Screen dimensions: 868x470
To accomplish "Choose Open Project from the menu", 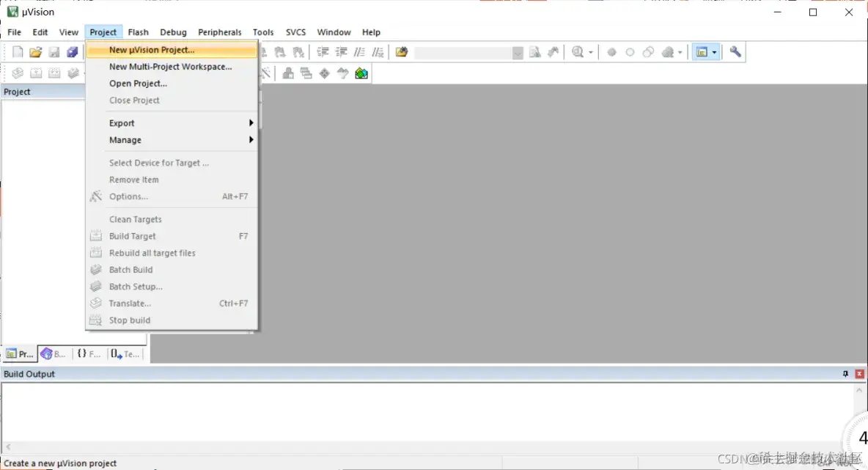I will 172,84.
